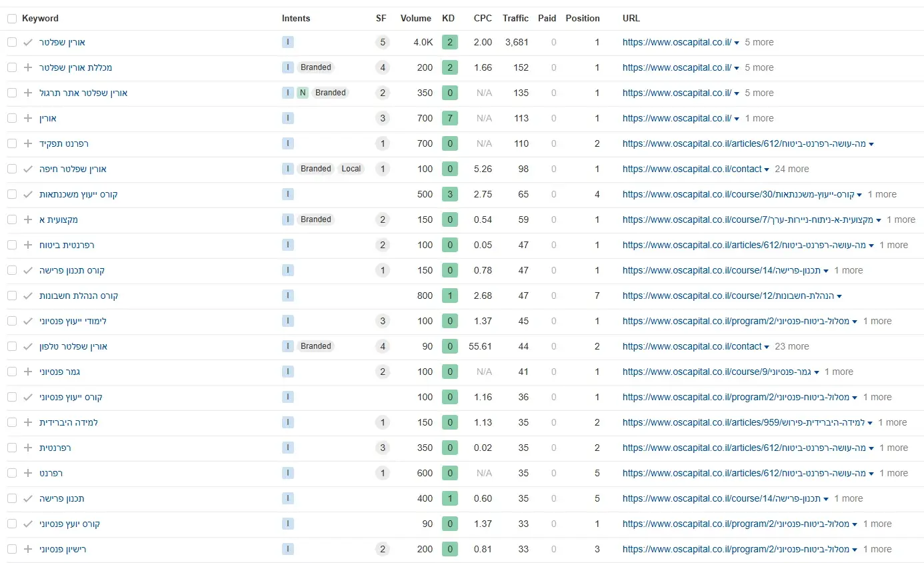This screenshot has width=924, height=563.
Task: Click the checkmark icon beside קורס תכנון פרישה
Action: click(x=27, y=270)
